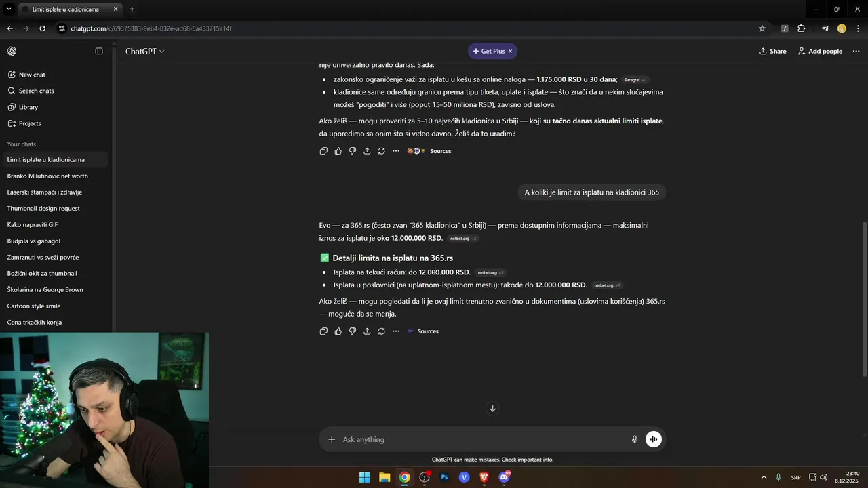
Task: Open Sources of the 365.rs response
Action: click(423, 331)
